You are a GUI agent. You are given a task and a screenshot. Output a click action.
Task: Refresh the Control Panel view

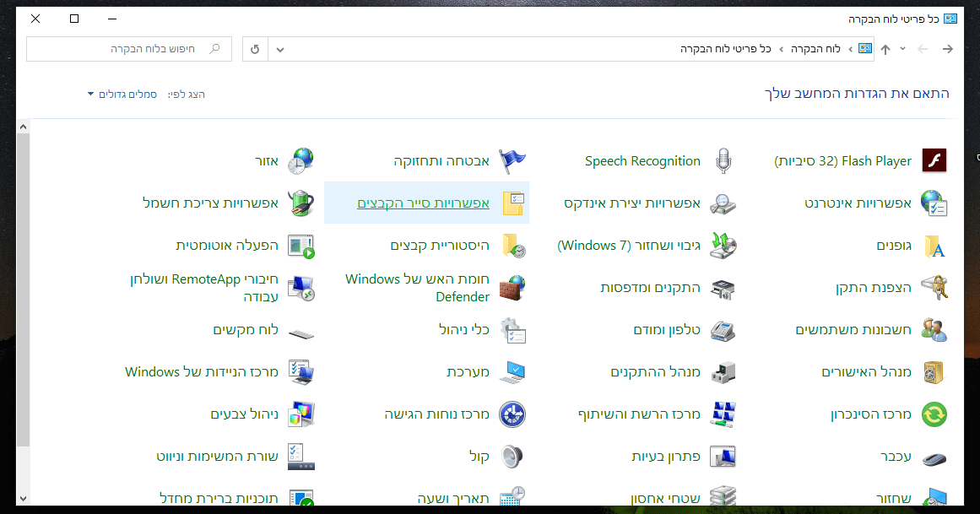tap(255, 50)
